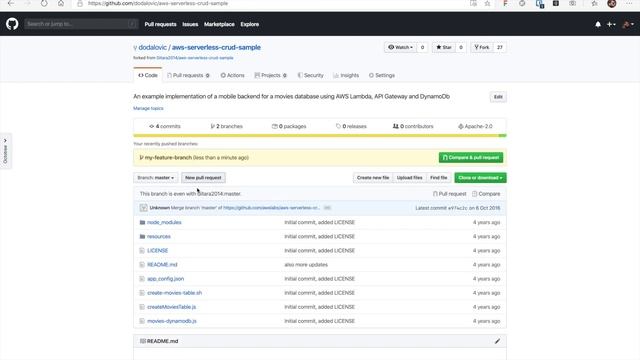Expand the Octotree sidebar toggle
The height and width of the screenshot is (360, 640).
pos(5,151)
